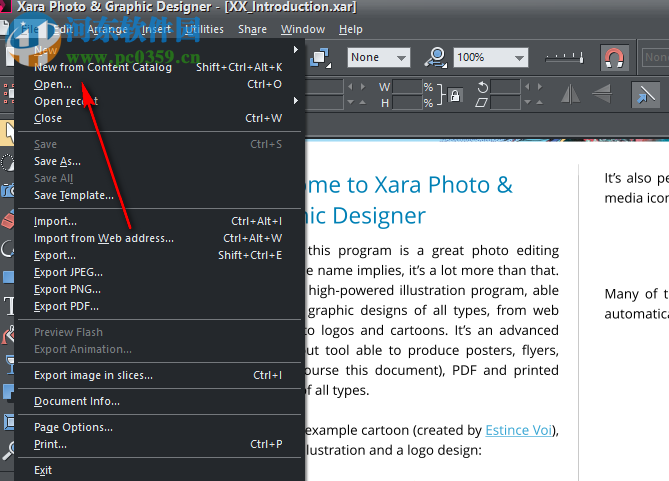669x481 pixels.
Task: Open the Arrange menu
Action: (x=108, y=29)
